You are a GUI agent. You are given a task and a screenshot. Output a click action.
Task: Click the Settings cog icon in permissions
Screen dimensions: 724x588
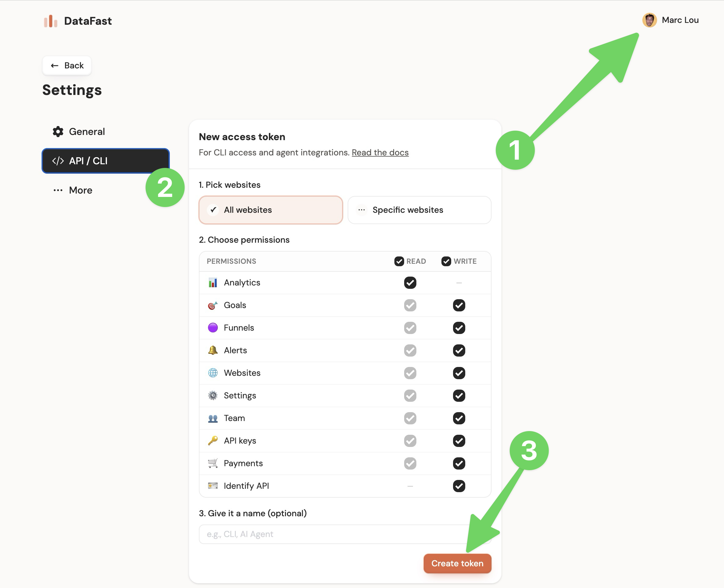[213, 395]
